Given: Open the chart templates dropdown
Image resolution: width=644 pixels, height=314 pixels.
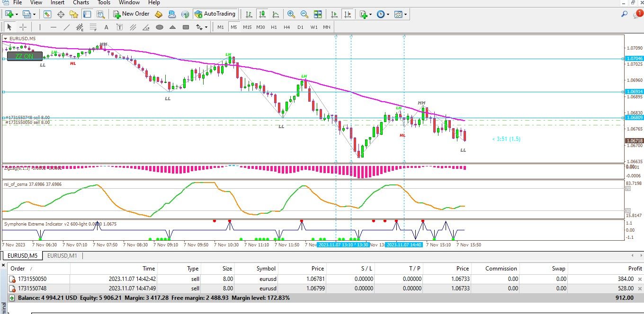Looking at the screenshot, I should point(400,14).
